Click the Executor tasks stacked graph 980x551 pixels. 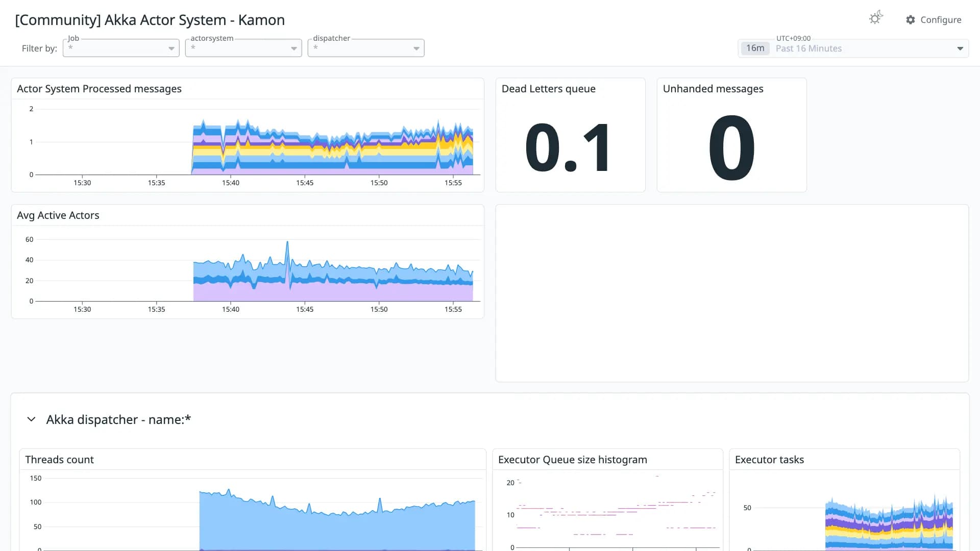889,523
